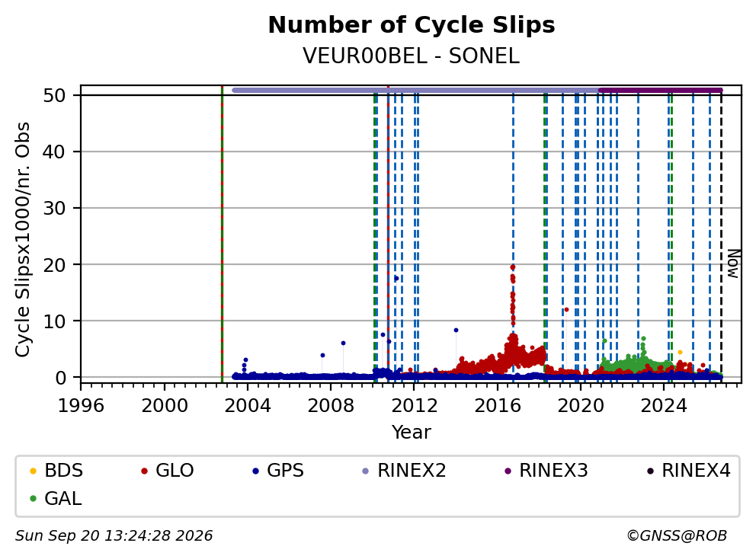The image size is (756, 559).
Task: Click the RINEX2 lavender legend marker
Action: coord(366,471)
